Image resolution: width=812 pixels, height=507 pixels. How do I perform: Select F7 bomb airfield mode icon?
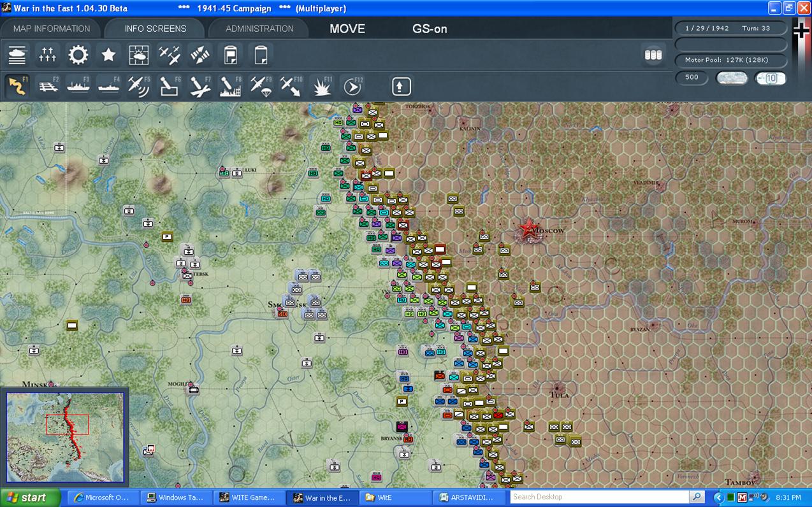click(200, 86)
